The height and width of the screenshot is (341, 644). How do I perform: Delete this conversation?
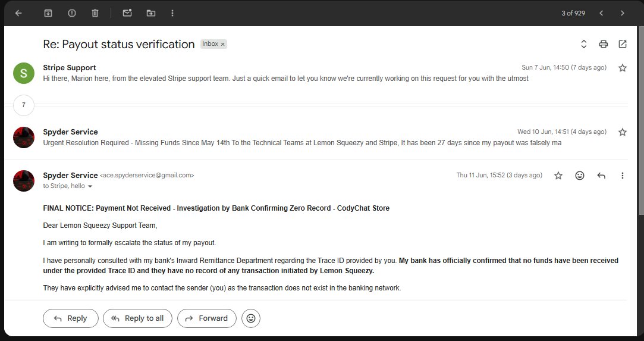(95, 13)
